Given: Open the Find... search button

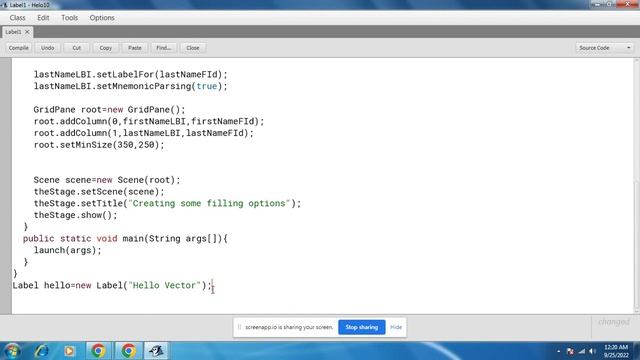Looking at the screenshot, I should tap(164, 48).
